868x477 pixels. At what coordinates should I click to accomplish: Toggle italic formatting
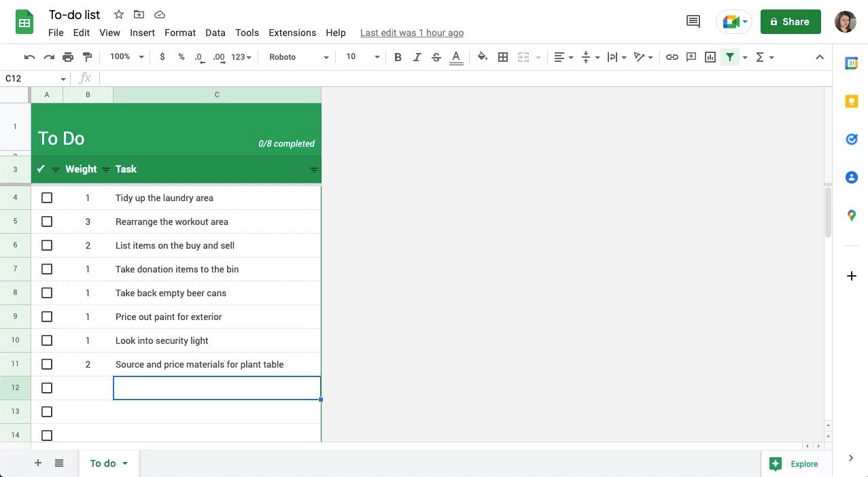417,57
